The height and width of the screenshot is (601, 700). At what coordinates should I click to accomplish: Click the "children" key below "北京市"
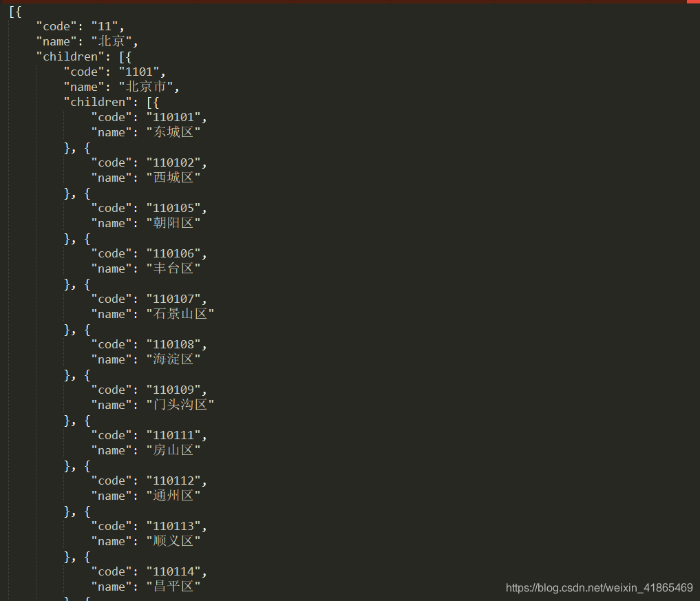tap(98, 103)
